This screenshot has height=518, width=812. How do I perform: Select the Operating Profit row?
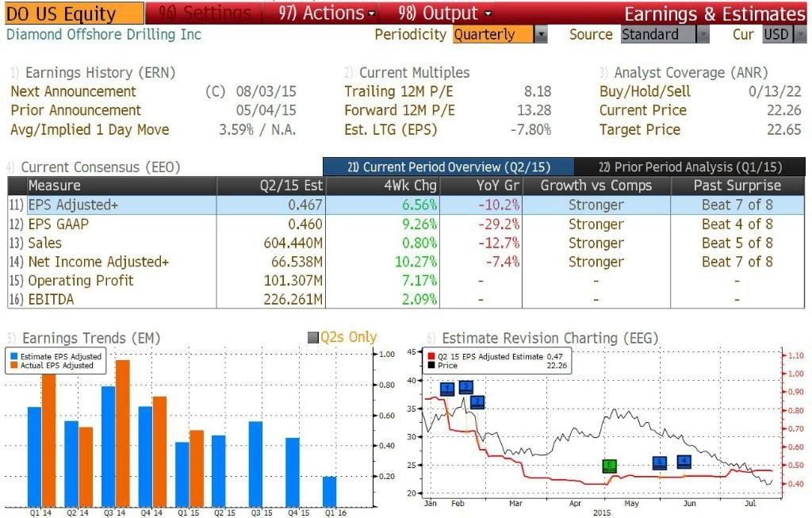pyautogui.click(x=406, y=280)
